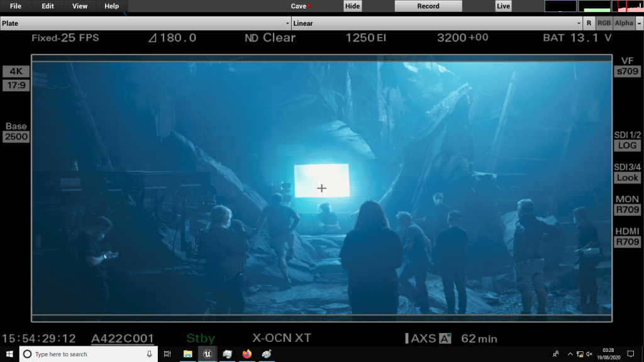Open File Explorer from the taskbar
The image size is (644, 362).
coord(188,354)
